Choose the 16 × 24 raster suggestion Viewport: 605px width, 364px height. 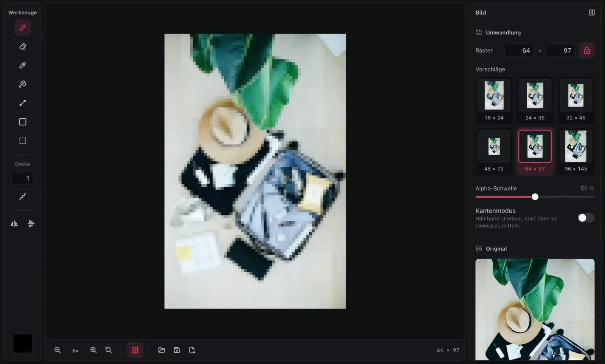pyautogui.click(x=494, y=101)
